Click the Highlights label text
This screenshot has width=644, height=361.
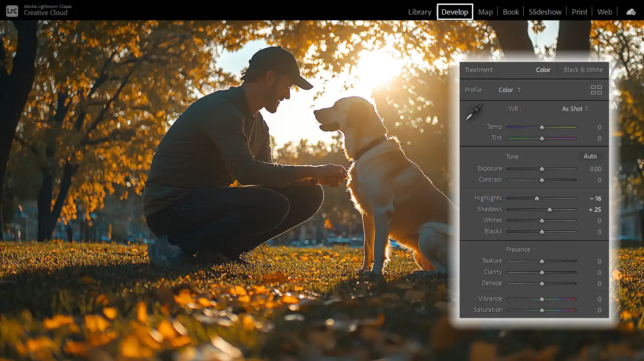[488, 198]
